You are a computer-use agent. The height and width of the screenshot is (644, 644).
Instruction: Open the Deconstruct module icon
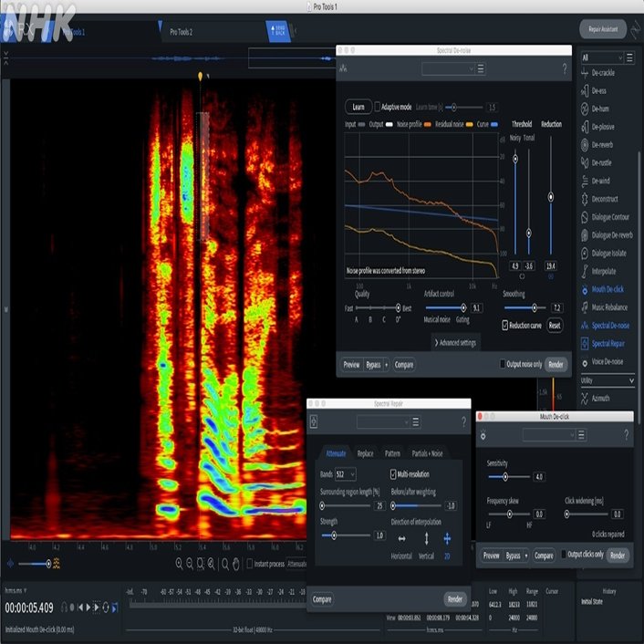[x=585, y=199]
